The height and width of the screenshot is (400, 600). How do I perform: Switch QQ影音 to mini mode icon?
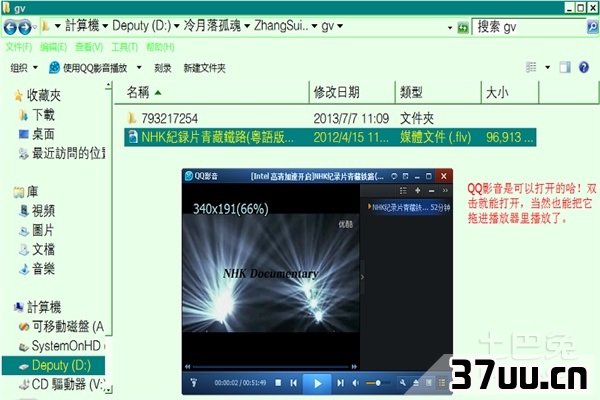click(x=405, y=176)
